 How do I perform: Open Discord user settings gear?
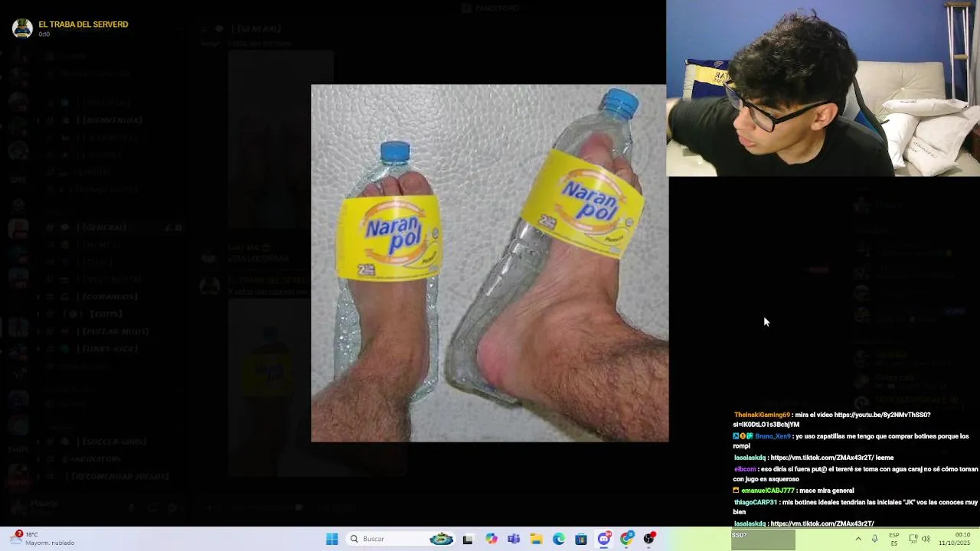pos(172,507)
